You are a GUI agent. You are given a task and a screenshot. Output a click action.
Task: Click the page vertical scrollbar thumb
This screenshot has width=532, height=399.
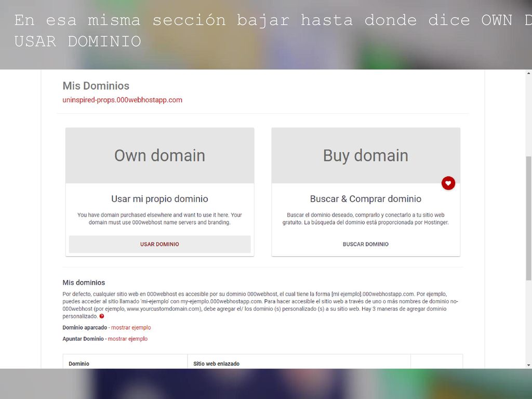click(x=528, y=218)
